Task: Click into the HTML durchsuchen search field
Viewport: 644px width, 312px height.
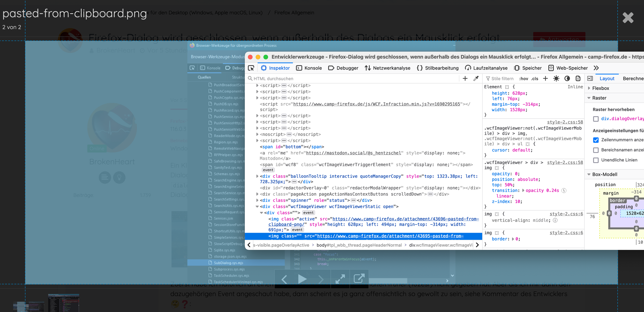Action: (352, 79)
